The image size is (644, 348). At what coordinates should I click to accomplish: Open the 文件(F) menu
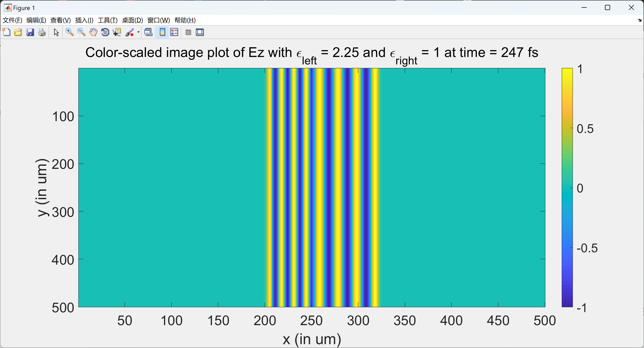12,20
